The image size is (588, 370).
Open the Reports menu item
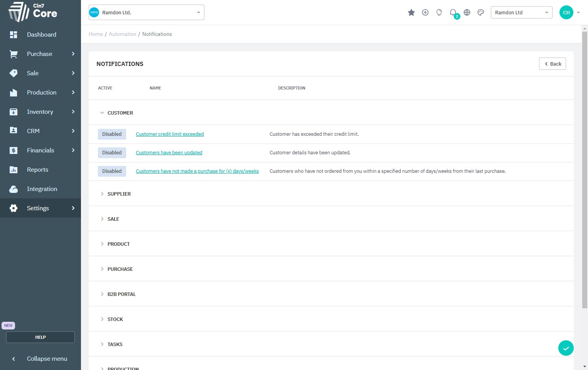pyautogui.click(x=37, y=170)
